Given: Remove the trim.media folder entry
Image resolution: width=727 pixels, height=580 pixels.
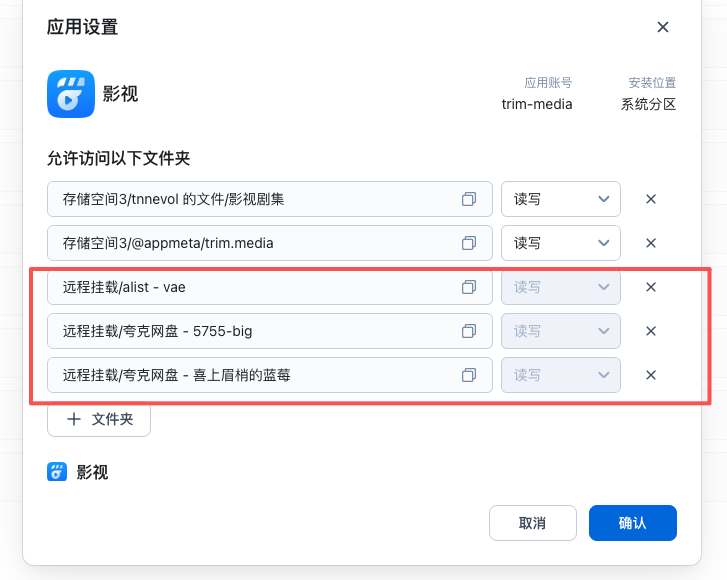Looking at the screenshot, I should tap(651, 243).
